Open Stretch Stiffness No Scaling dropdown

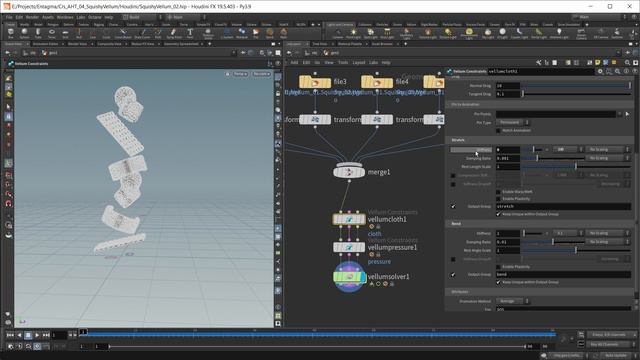(x=607, y=149)
